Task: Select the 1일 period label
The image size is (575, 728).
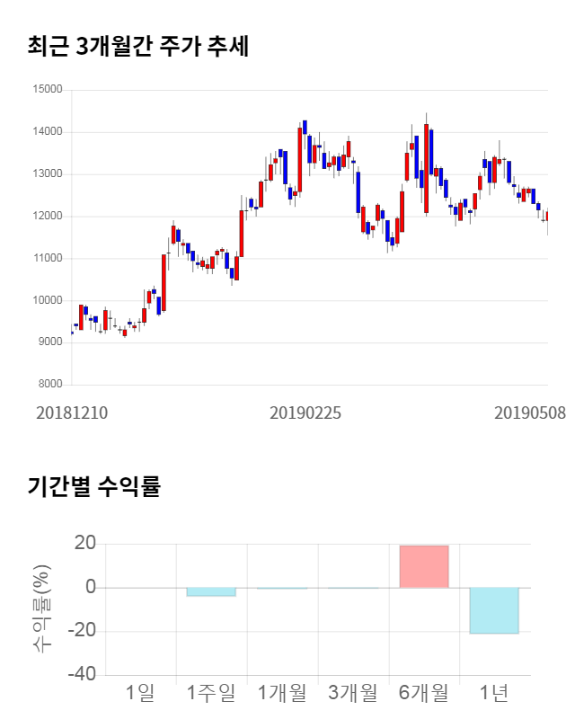Action: point(140,693)
